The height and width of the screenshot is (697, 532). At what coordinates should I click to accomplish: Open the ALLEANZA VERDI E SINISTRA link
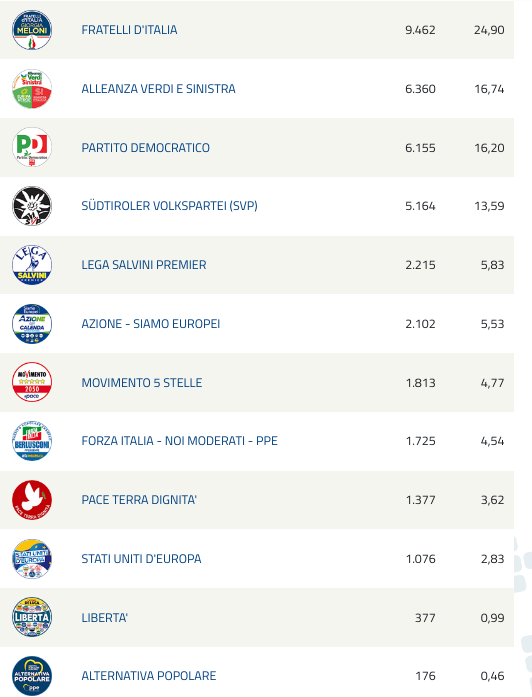coord(158,89)
